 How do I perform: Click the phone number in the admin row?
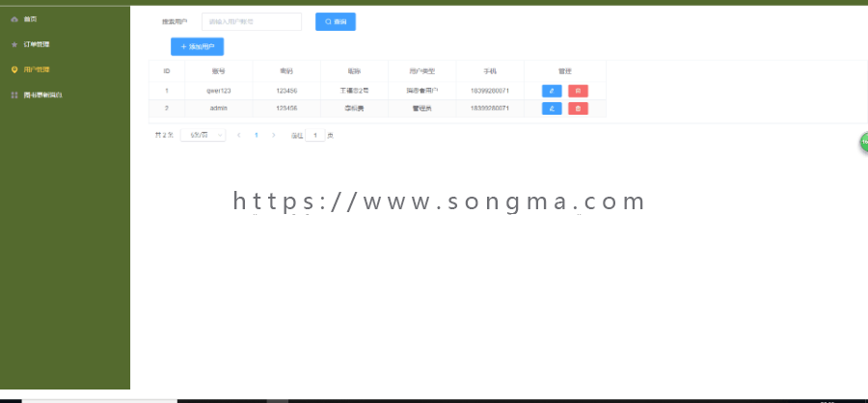(x=490, y=109)
